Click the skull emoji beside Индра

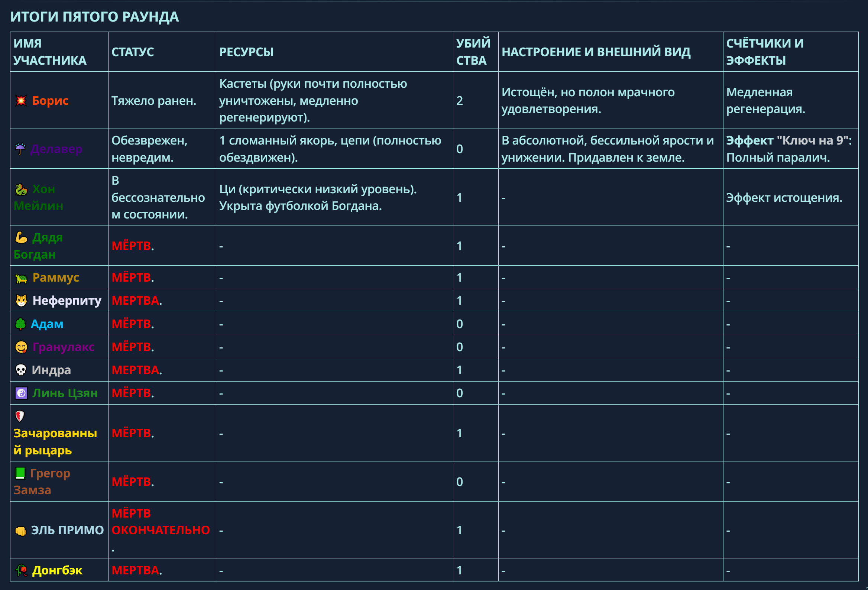click(x=21, y=370)
